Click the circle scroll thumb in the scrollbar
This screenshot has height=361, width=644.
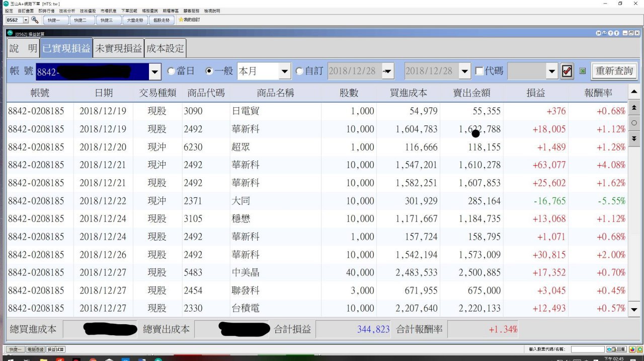pos(633,123)
